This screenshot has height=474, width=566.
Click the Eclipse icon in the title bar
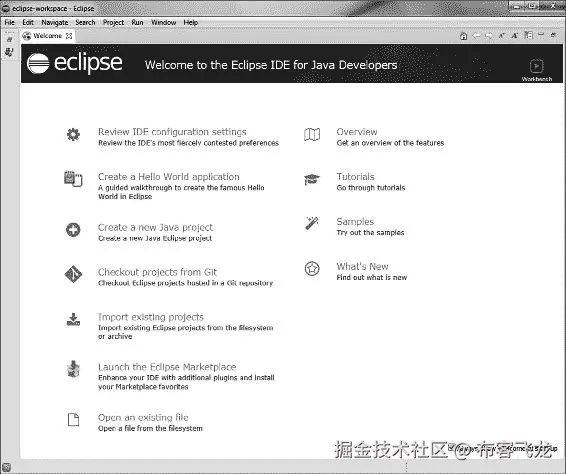(6, 8)
